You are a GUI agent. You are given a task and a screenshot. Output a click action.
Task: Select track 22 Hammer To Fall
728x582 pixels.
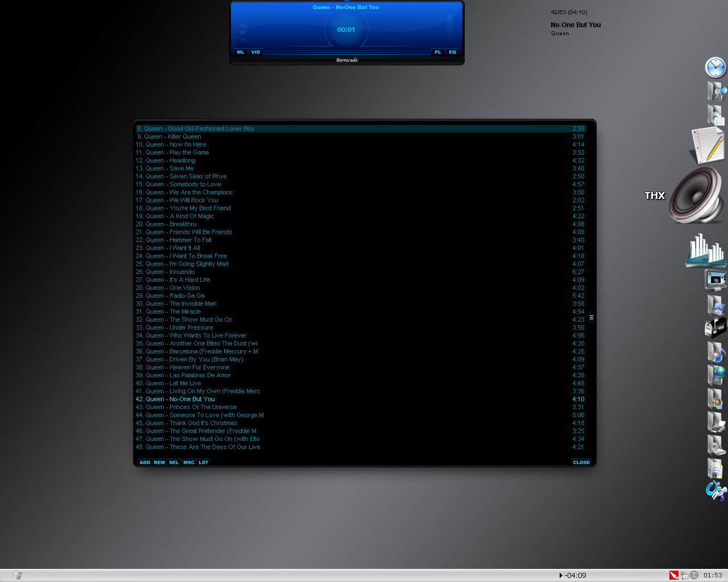coord(361,240)
